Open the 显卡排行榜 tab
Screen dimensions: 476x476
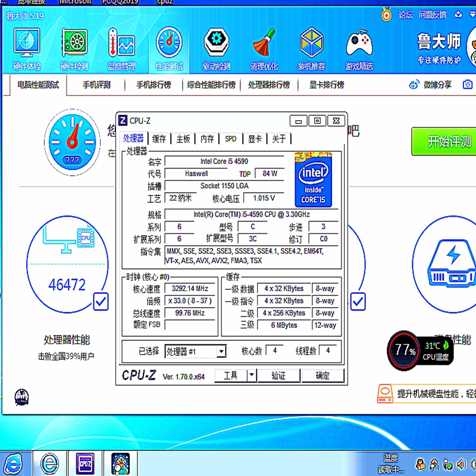[x=327, y=84]
